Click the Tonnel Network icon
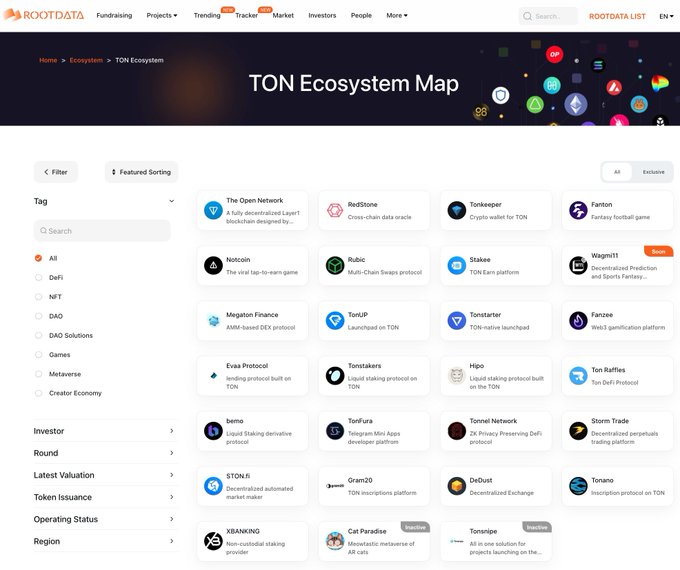Screen dimensions: 680x570 [457, 431]
